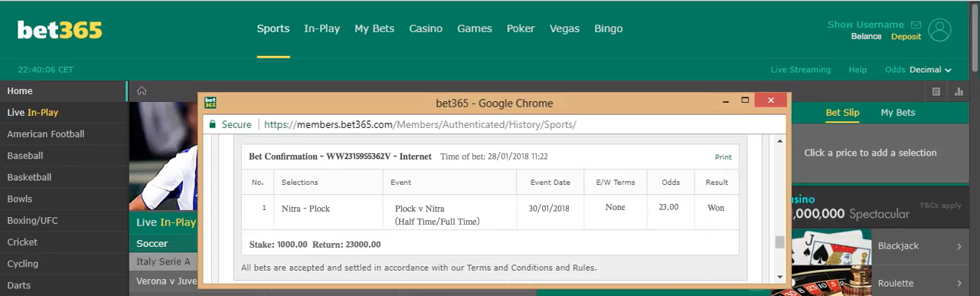
Task: Click the Won result cell
Action: pyautogui.click(x=716, y=208)
